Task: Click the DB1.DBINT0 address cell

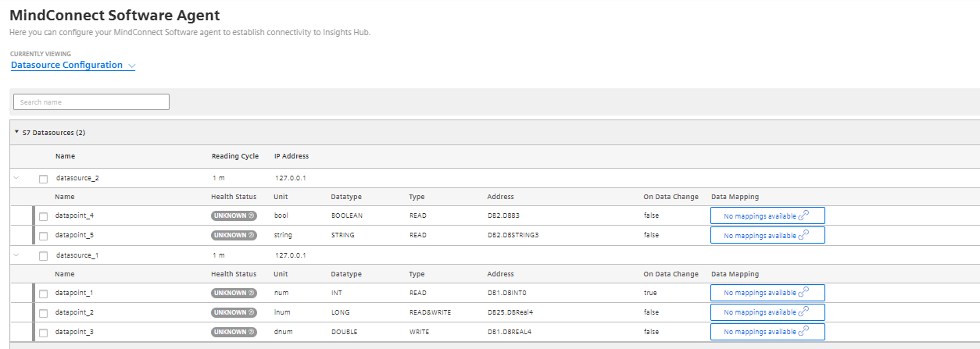Action: coord(506,293)
